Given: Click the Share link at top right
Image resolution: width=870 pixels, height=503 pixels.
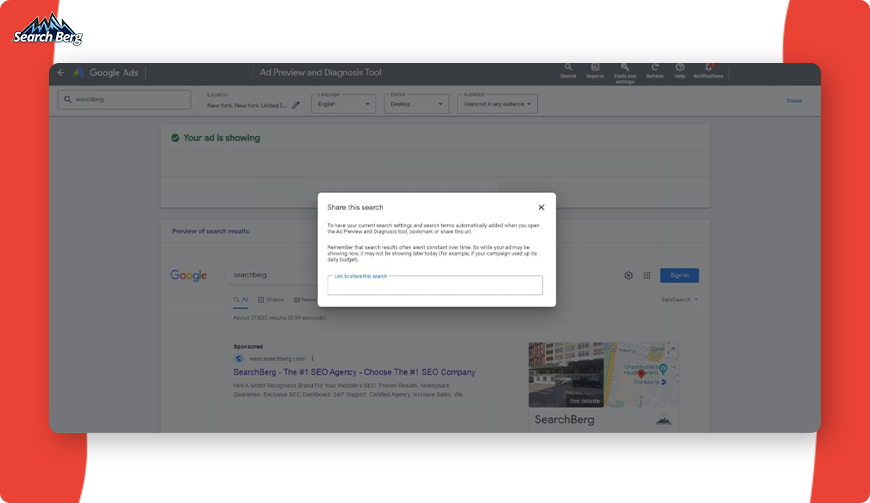Looking at the screenshot, I should (x=794, y=101).
